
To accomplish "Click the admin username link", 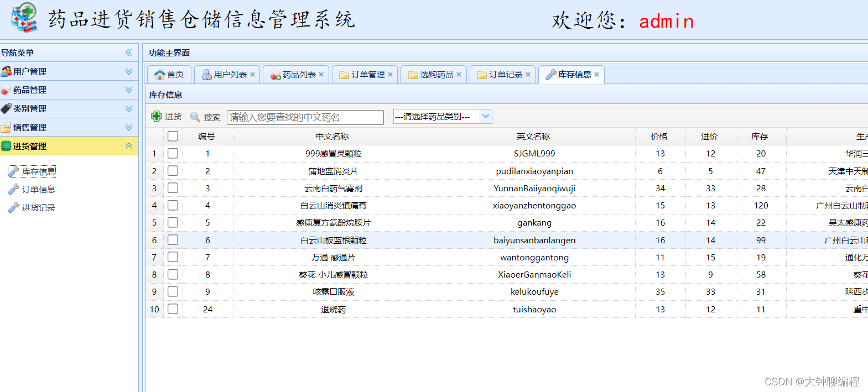I will tap(666, 21).
